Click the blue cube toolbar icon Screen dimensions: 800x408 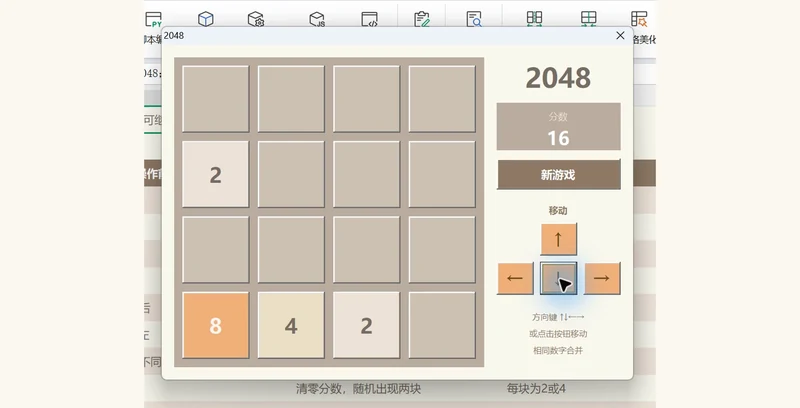[206, 19]
